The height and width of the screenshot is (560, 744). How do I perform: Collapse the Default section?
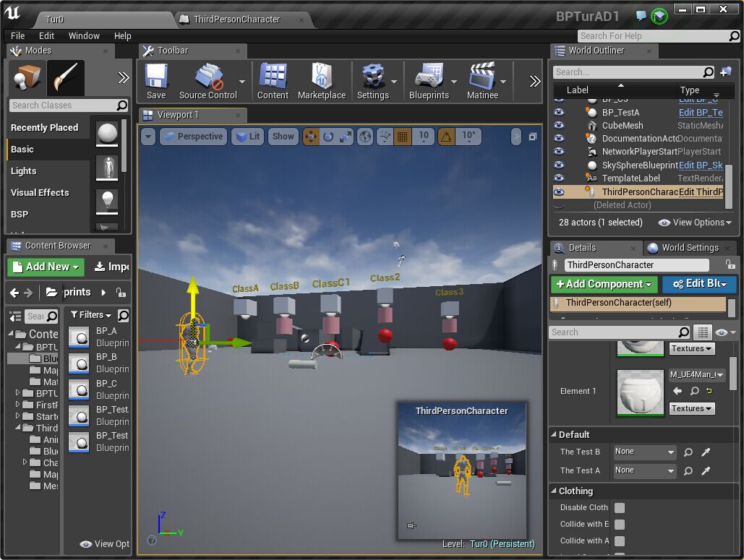[x=553, y=434]
